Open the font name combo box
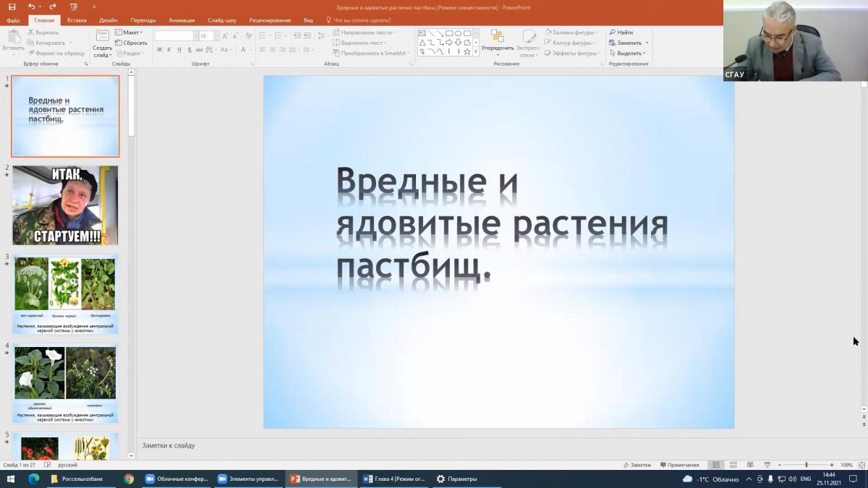 pos(176,35)
